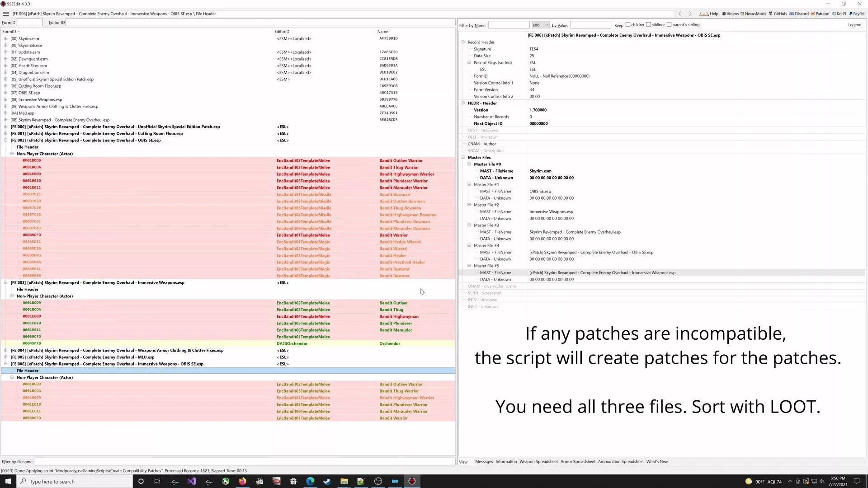The width and height of the screenshot is (868, 488).
Task: Switch to the Weapon Spreadsheet tab
Action: point(538,461)
